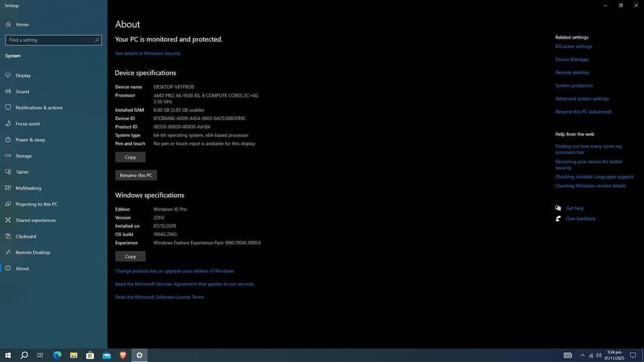
Task: Open the BitLocker settings link
Action: click(x=573, y=46)
